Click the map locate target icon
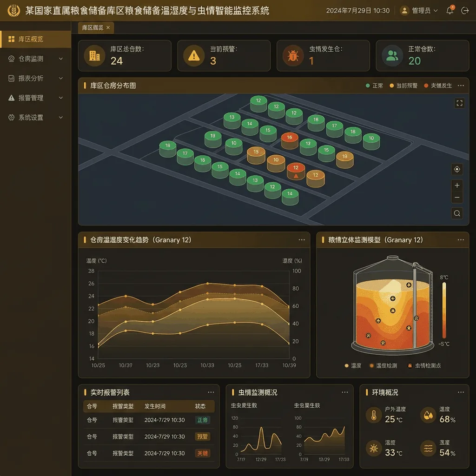This screenshot has width=476, height=476. click(457, 169)
